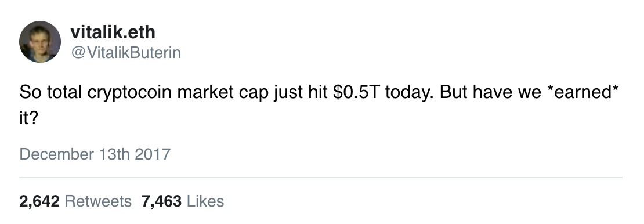Click the word cryptocoin in tweet
644x224 pixels.
tap(129, 93)
